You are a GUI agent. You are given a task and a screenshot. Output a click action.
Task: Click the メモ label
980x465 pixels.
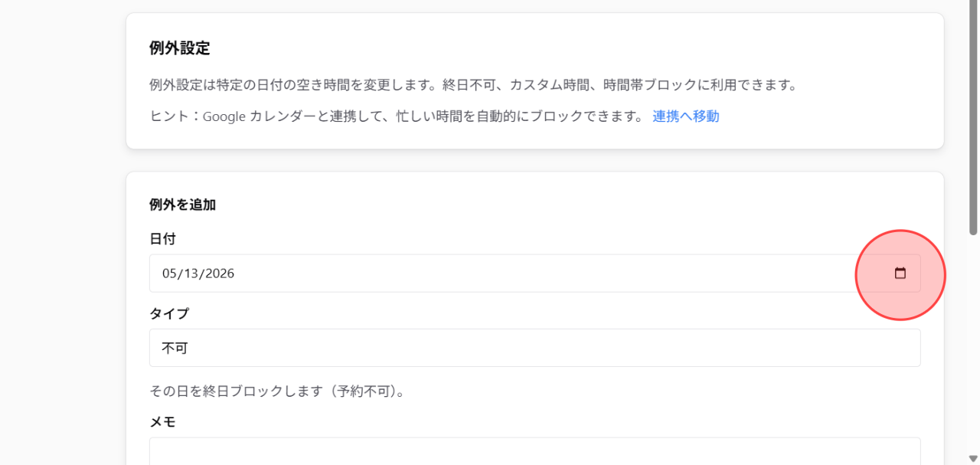point(162,421)
